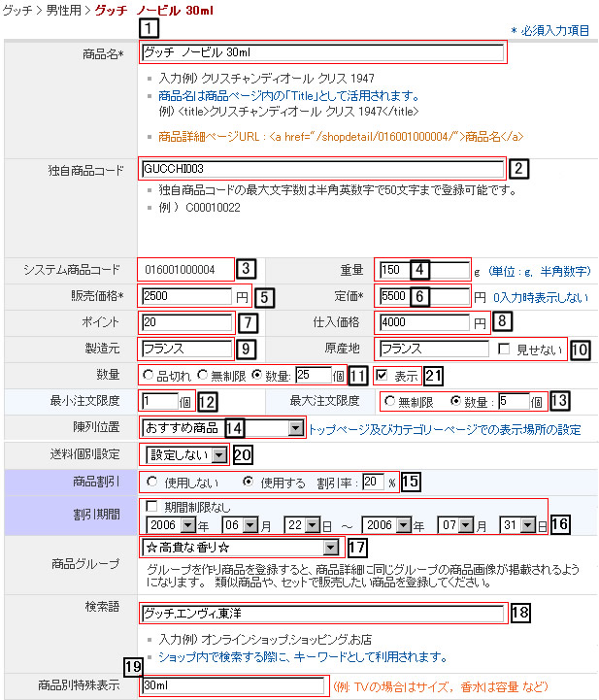
Task: Click the 検索語 keywords input field
Action: (322, 613)
